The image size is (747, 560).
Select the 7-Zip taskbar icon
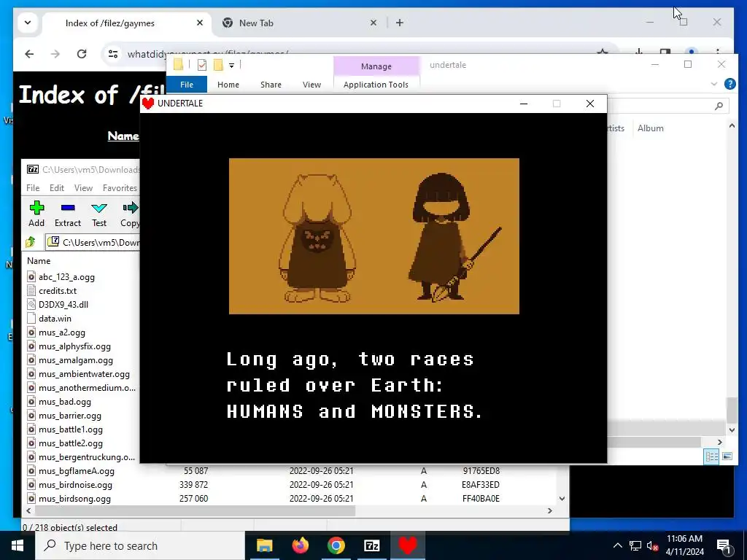click(371, 545)
